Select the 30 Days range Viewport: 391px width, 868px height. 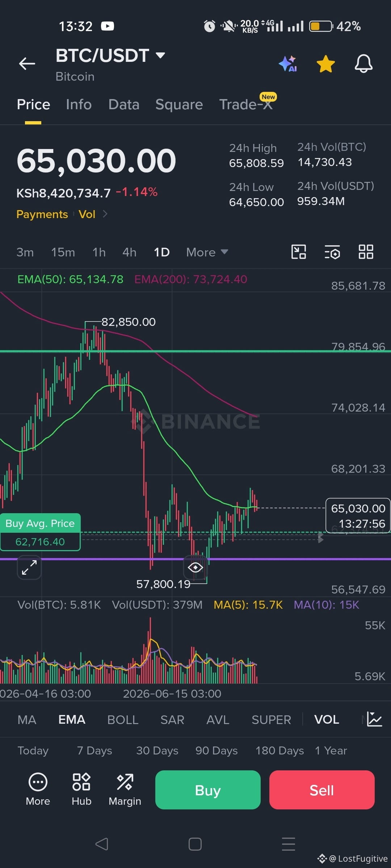(x=157, y=751)
